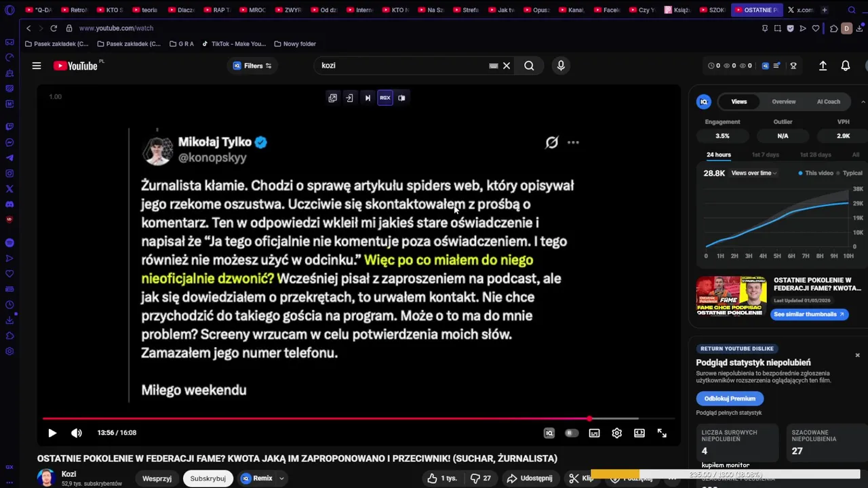Open Kozi channel avatar

[x=46, y=478]
